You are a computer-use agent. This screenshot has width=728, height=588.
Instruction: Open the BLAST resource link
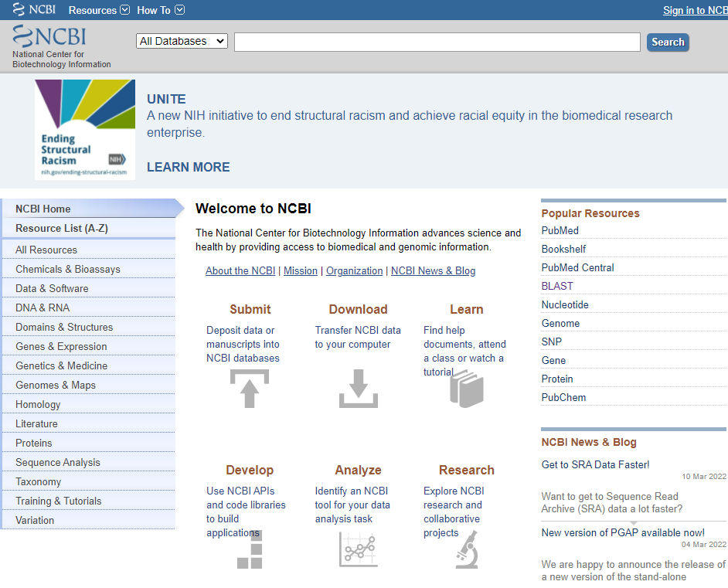point(556,286)
